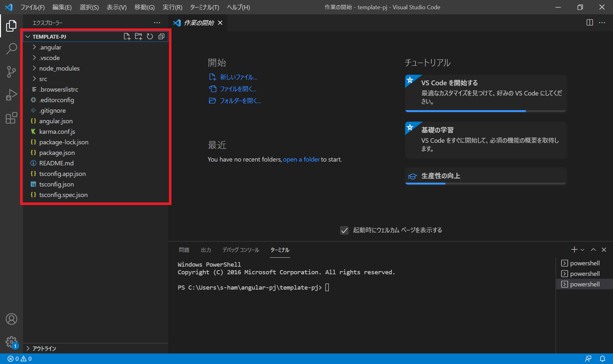The image size is (613, 364).
Task: Open the Search view in activity bar
Action: click(x=11, y=49)
